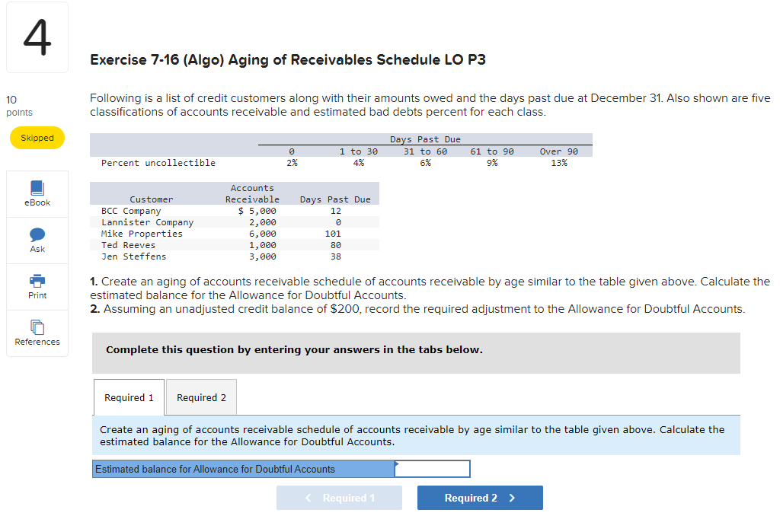Click the References label text
Image resolution: width=780 pixels, height=532 pixels.
(x=37, y=342)
